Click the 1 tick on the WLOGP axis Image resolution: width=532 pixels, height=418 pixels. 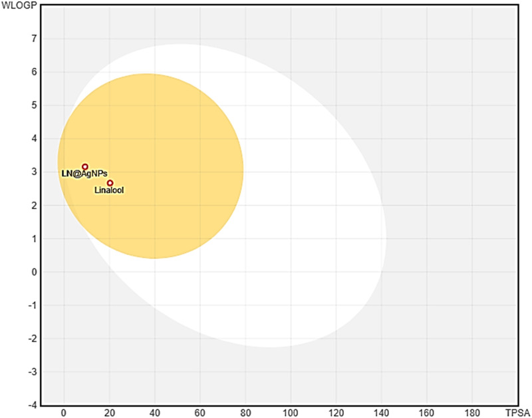coord(32,238)
